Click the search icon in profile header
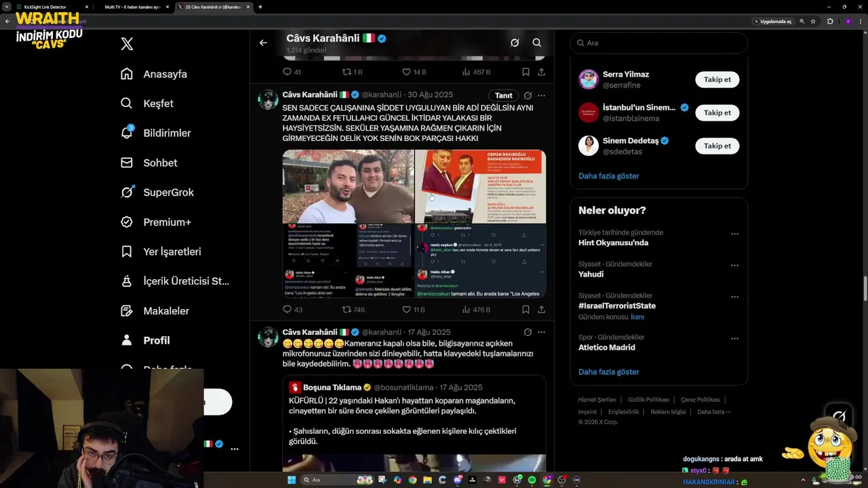Image resolution: width=868 pixels, height=488 pixels. pos(536,43)
